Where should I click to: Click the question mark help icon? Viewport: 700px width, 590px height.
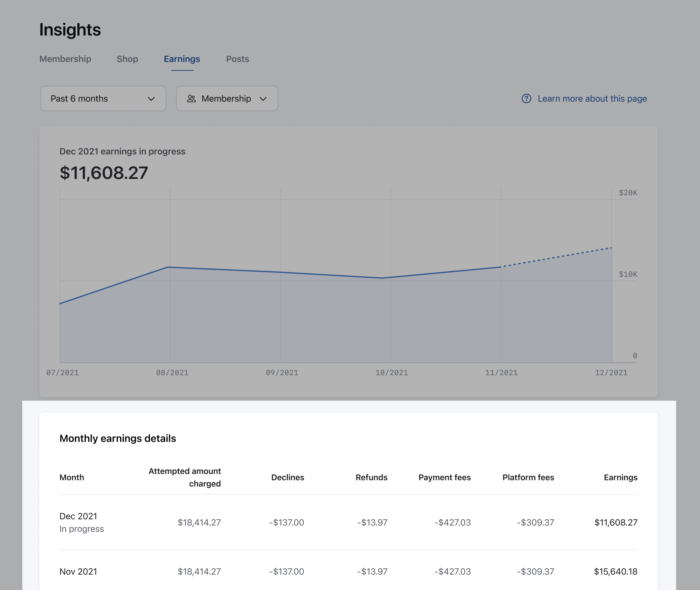[x=526, y=99]
